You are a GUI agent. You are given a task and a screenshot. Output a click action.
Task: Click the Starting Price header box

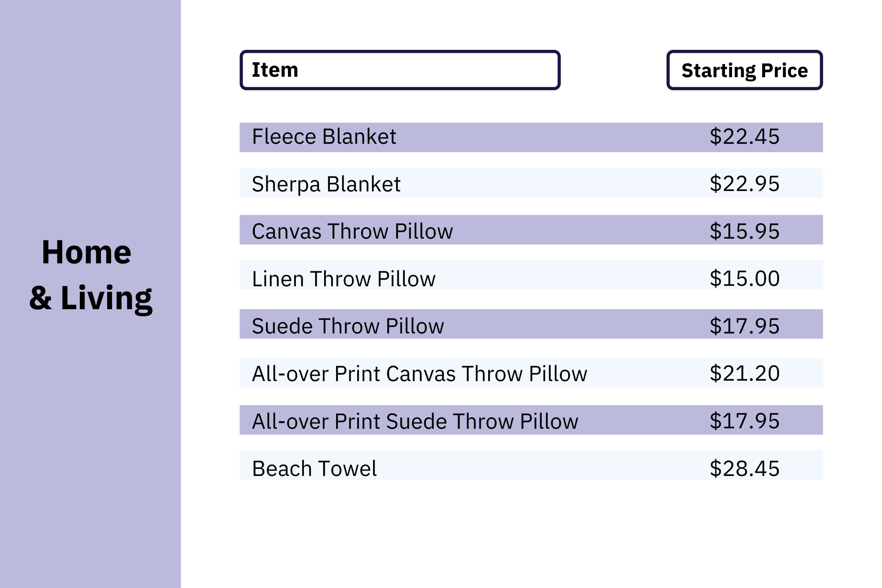(x=744, y=71)
